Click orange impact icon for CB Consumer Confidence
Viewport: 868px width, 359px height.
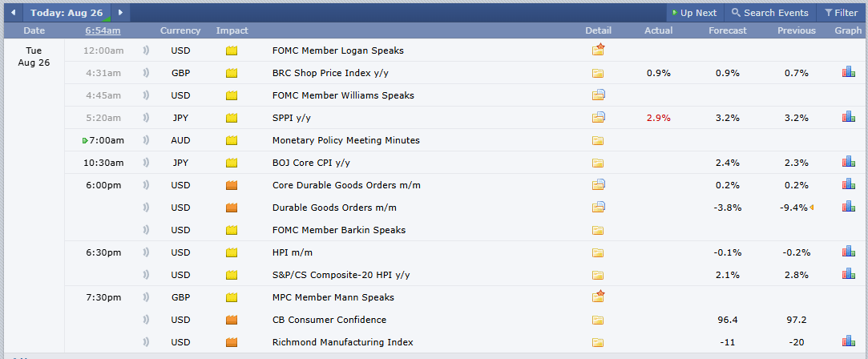[x=232, y=320]
